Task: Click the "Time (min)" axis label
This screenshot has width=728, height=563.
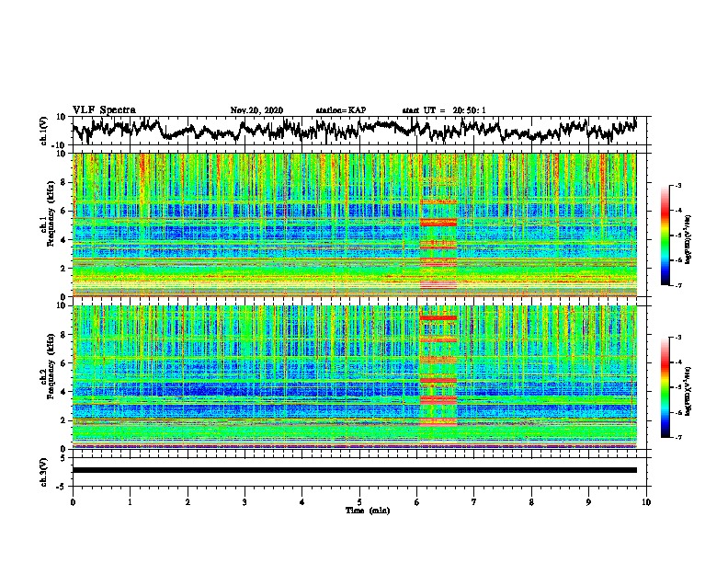Action: tap(368, 511)
